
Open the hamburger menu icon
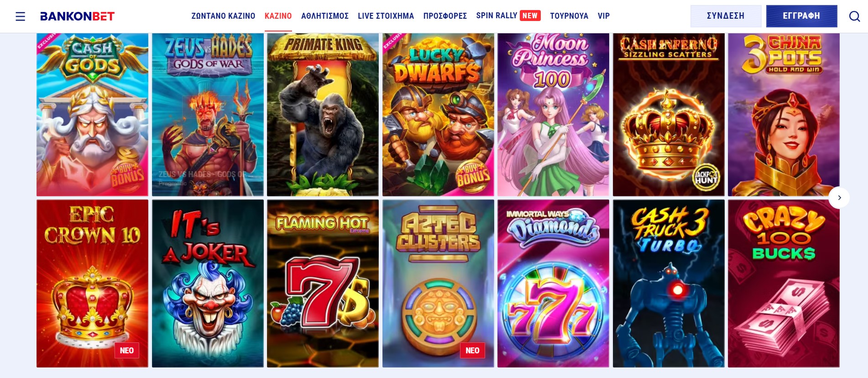(x=20, y=16)
